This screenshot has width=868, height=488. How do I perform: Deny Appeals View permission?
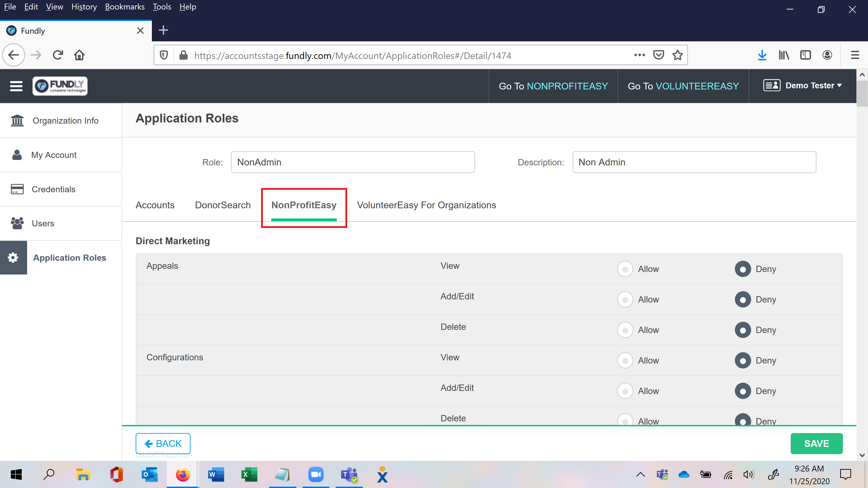743,269
